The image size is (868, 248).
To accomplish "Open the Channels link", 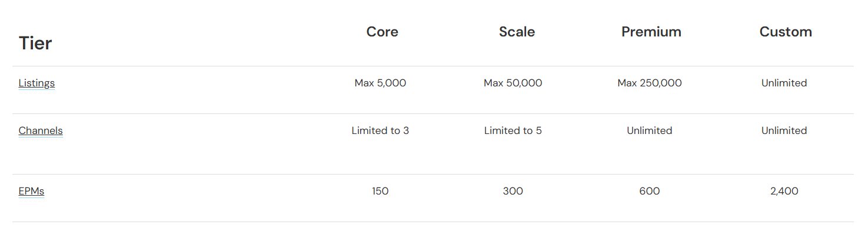I will pos(41,130).
